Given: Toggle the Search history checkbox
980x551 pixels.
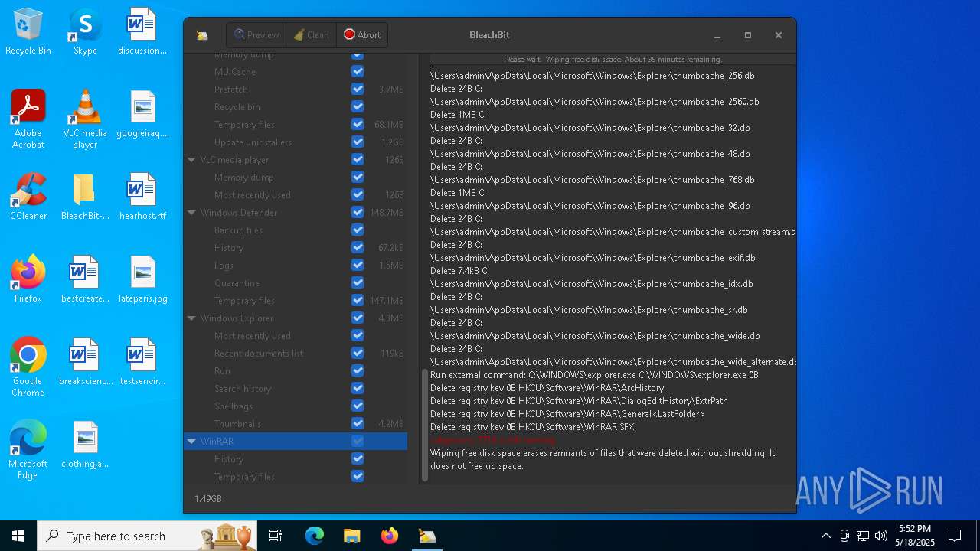Looking at the screenshot, I should (358, 388).
